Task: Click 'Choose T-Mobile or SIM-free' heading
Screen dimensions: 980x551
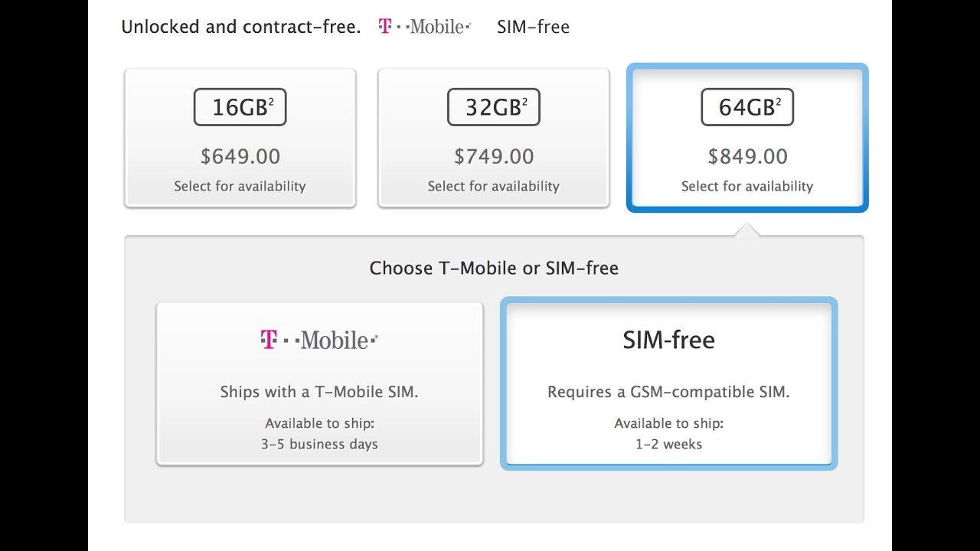Action: 494,268
